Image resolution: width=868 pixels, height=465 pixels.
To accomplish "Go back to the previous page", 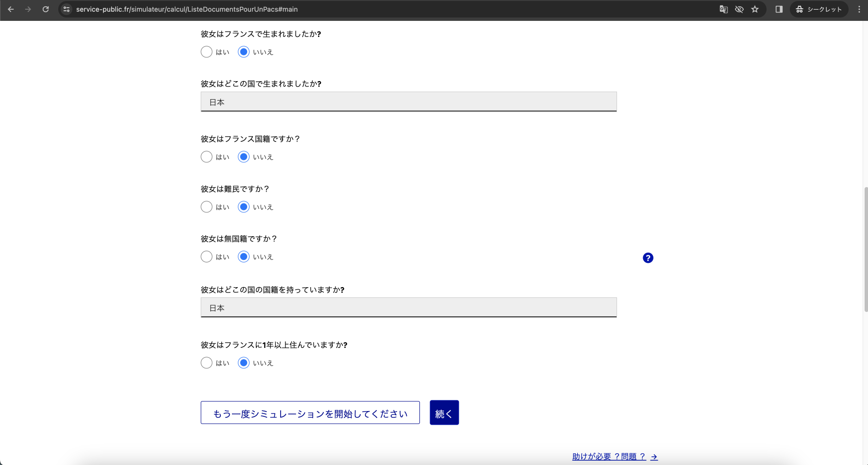I will [x=11, y=9].
